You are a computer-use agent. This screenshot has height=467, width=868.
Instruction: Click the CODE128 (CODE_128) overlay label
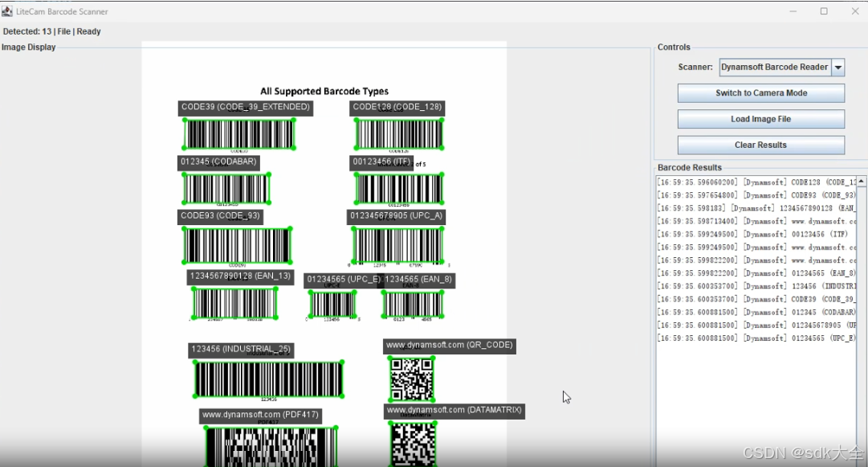397,108
